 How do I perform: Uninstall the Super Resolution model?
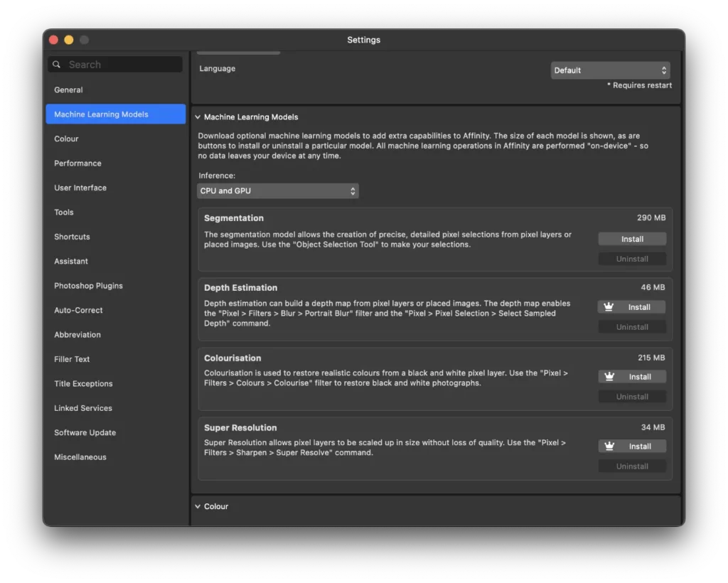tap(632, 466)
